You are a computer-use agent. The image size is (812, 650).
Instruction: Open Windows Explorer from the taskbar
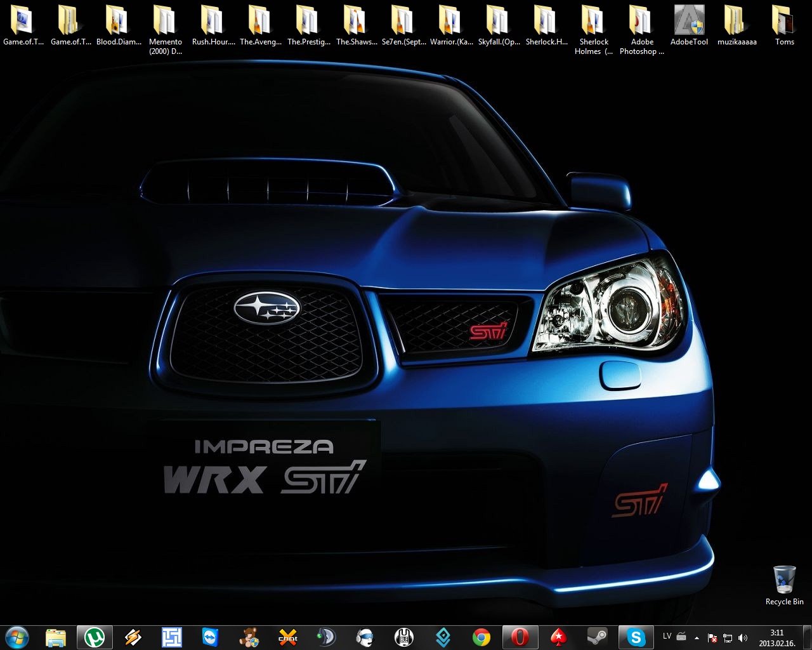pos(56,637)
